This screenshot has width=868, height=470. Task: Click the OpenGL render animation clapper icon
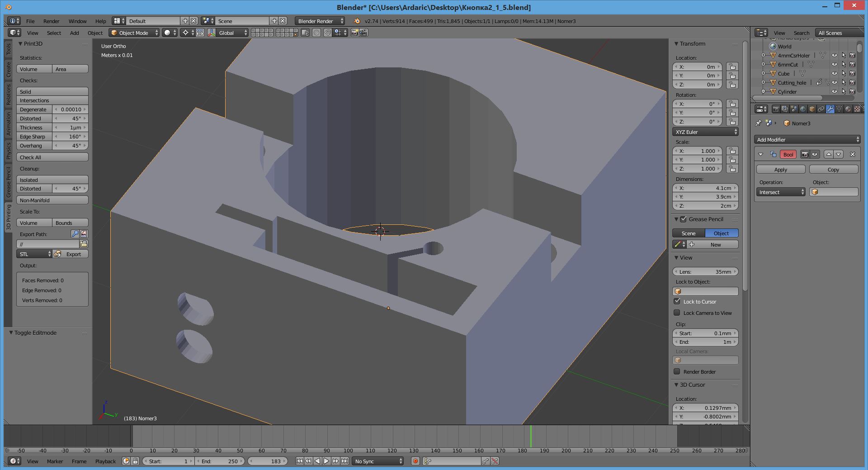pyautogui.click(x=363, y=33)
